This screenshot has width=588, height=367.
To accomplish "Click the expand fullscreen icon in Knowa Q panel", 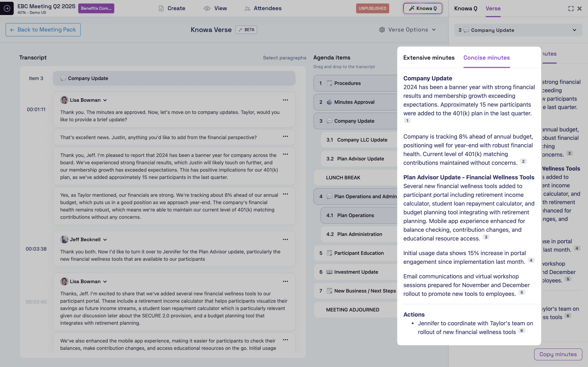I will 571,9.
